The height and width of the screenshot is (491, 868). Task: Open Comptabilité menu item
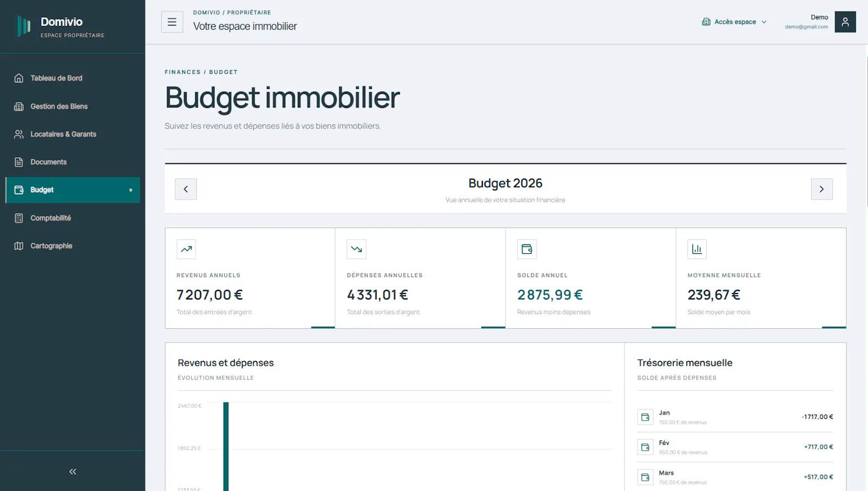click(73, 218)
